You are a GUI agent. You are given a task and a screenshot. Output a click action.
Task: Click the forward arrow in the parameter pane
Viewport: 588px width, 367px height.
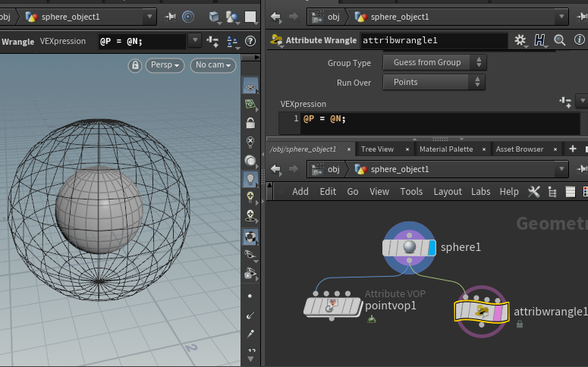[294, 17]
